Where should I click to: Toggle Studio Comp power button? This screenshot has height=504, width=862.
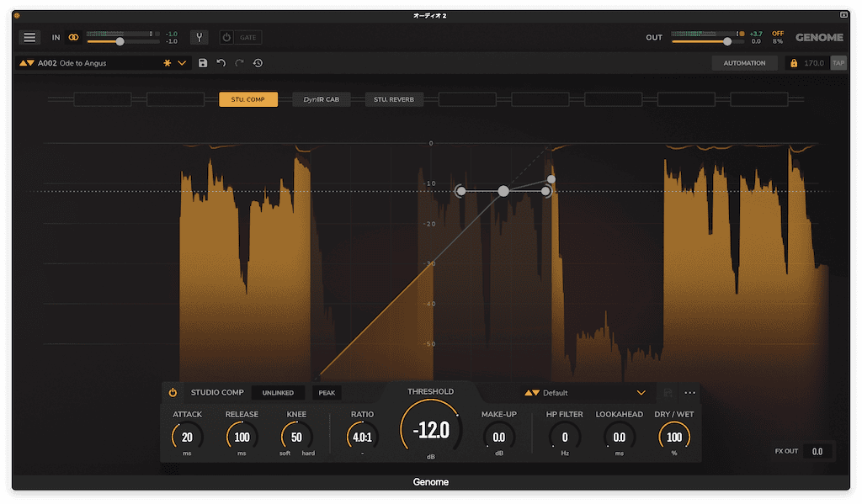173,392
